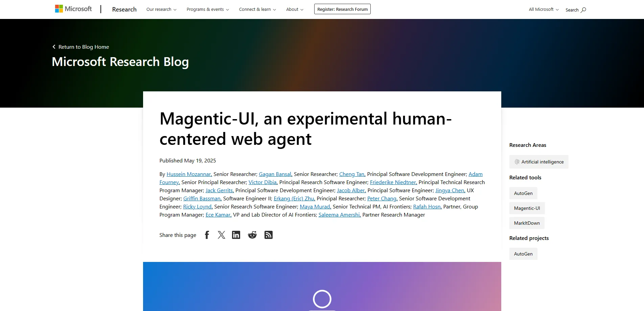Share the article via the X icon
644x311 pixels.
pos(222,235)
